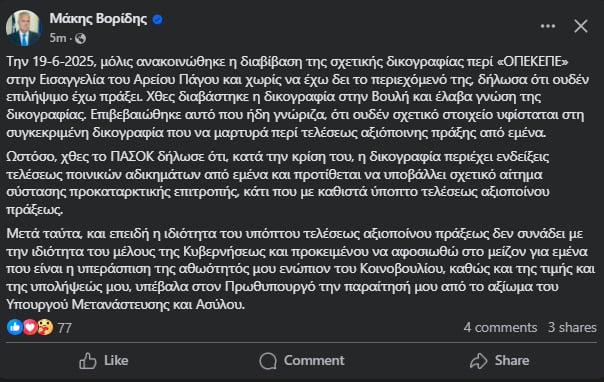Open the three-dot post options menu
Screen dimensions: 604x382
(x=548, y=26)
